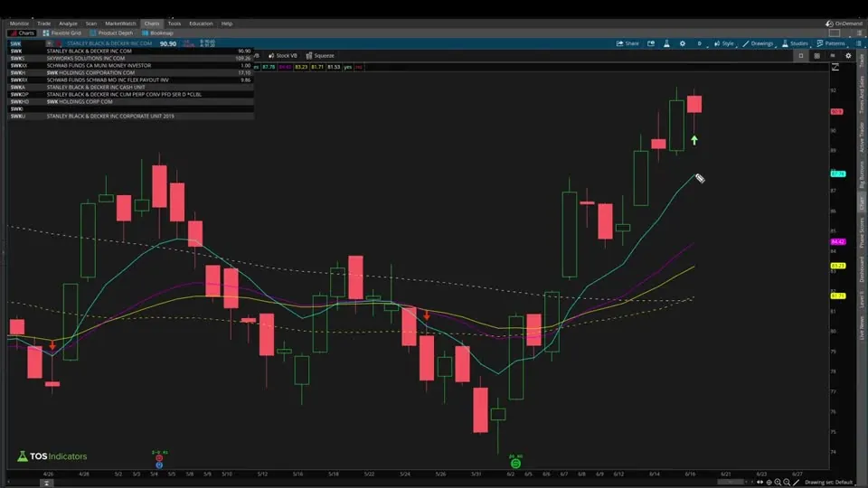Click the window layout rectangle icon
The width and height of the screenshot is (868, 488).
[x=835, y=33]
